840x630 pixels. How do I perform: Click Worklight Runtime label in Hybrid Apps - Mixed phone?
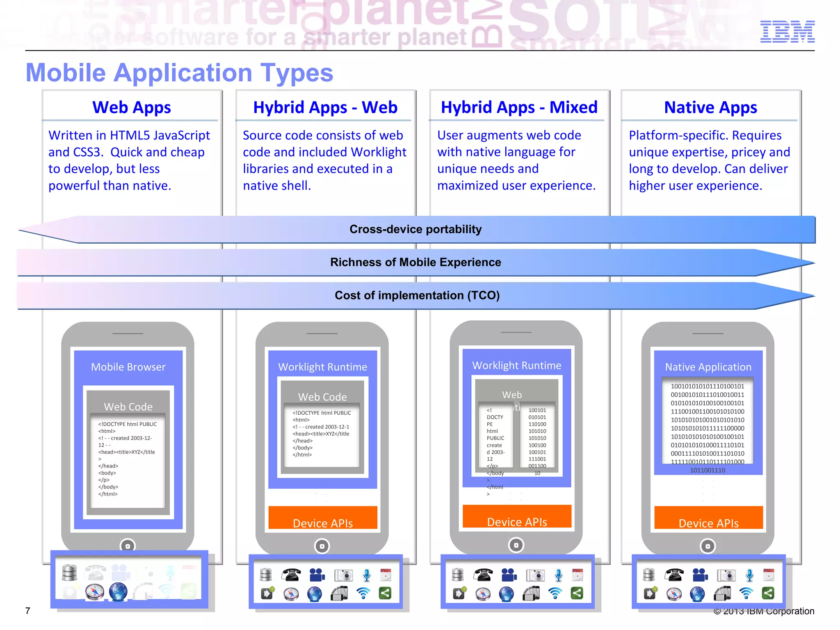517,365
